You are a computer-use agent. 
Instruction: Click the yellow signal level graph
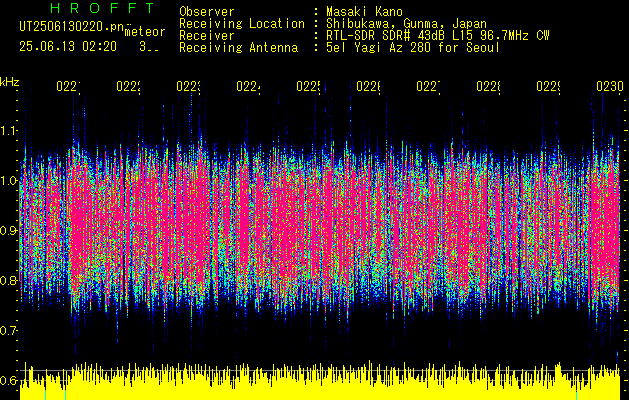pyautogui.click(x=320, y=381)
